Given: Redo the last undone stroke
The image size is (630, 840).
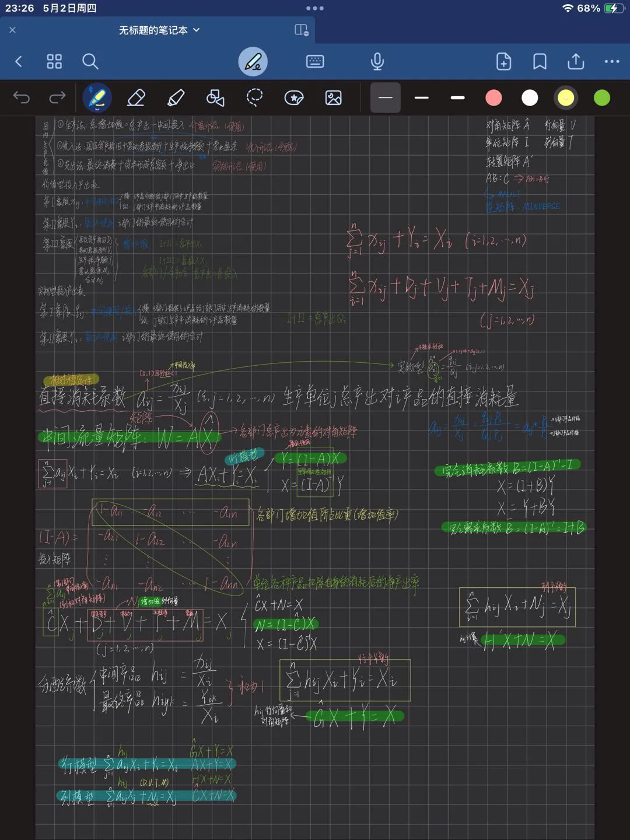Looking at the screenshot, I should [x=57, y=97].
